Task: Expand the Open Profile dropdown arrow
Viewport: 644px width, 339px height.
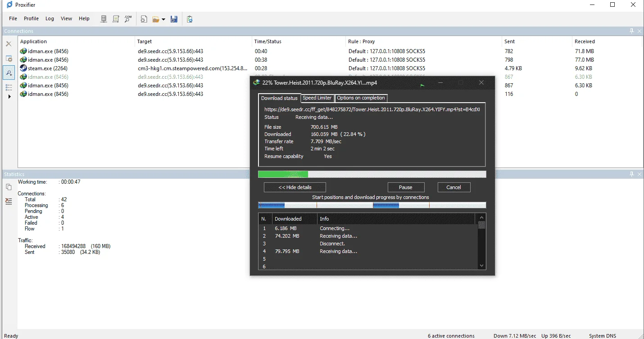Action: (163, 19)
